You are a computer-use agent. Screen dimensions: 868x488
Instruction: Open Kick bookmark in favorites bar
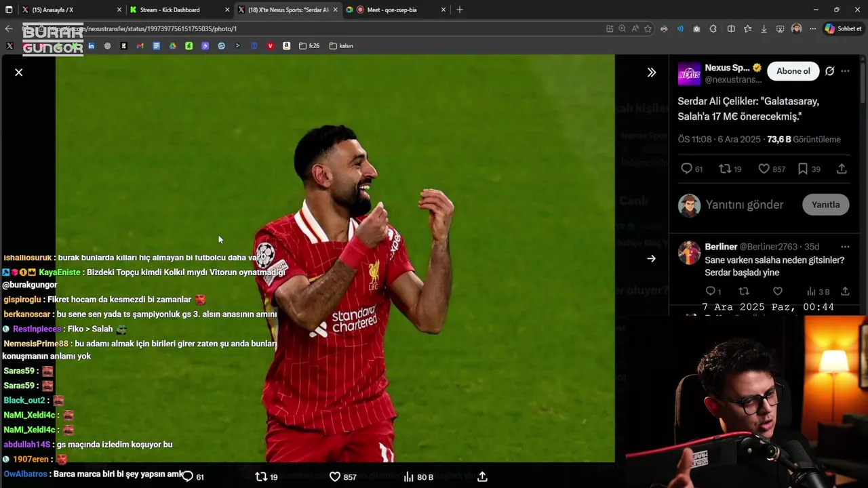pos(123,46)
